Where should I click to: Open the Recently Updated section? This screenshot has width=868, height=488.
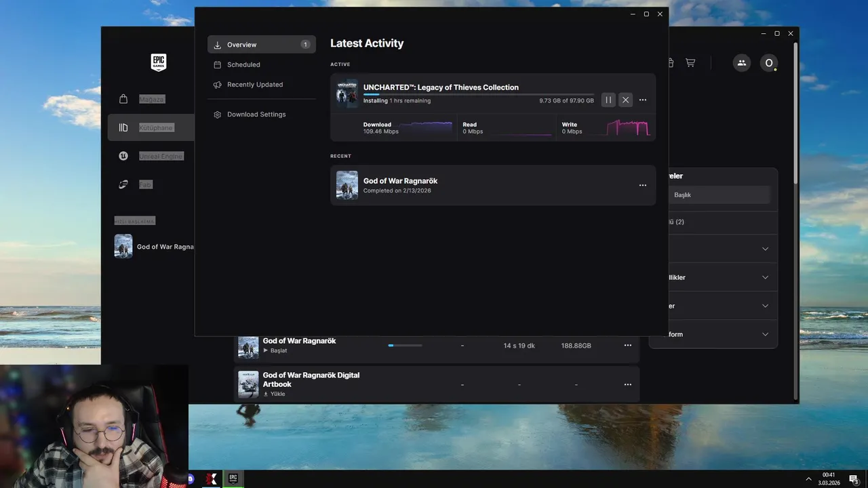tap(262, 85)
